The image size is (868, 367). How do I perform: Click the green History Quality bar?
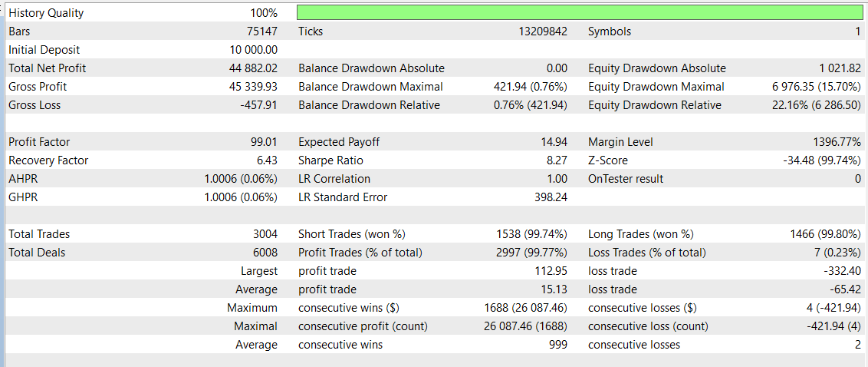coord(580,13)
